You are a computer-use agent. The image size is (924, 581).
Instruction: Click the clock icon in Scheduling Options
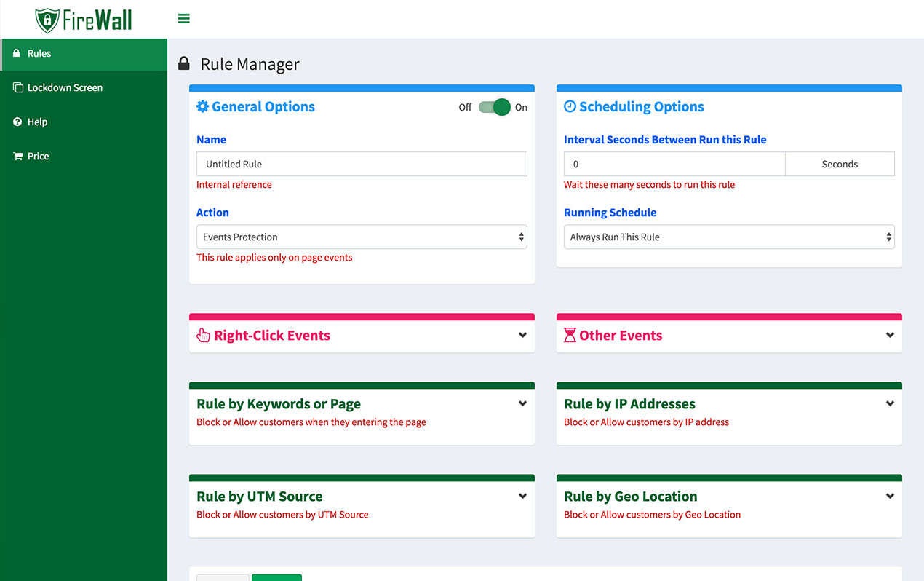coord(570,106)
